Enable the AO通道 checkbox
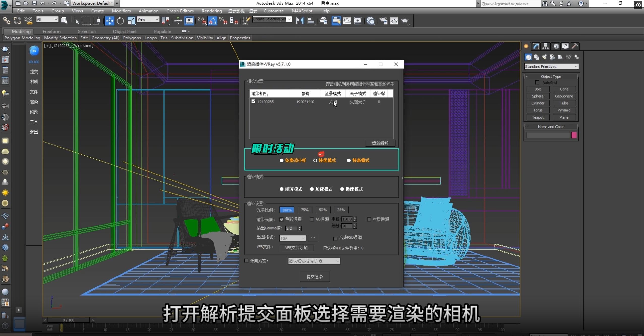This screenshot has width=644, height=336. (x=312, y=219)
